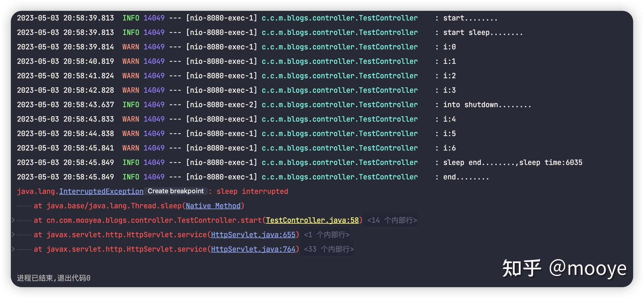Click the "start sleep" log message
The height and width of the screenshot is (298, 644).
pyautogui.click(x=482, y=33)
